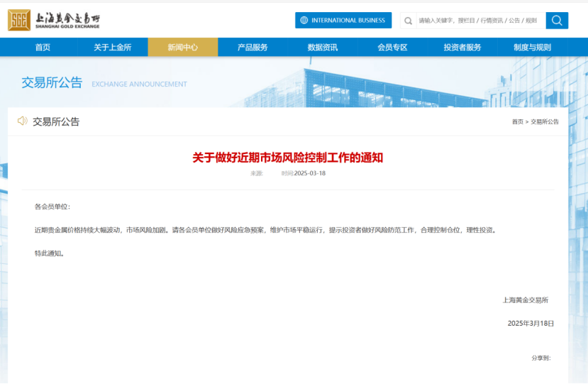Click the 上海黄金交易所 calligraphy logo text
The height and width of the screenshot is (384, 588).
pos(67,17)
